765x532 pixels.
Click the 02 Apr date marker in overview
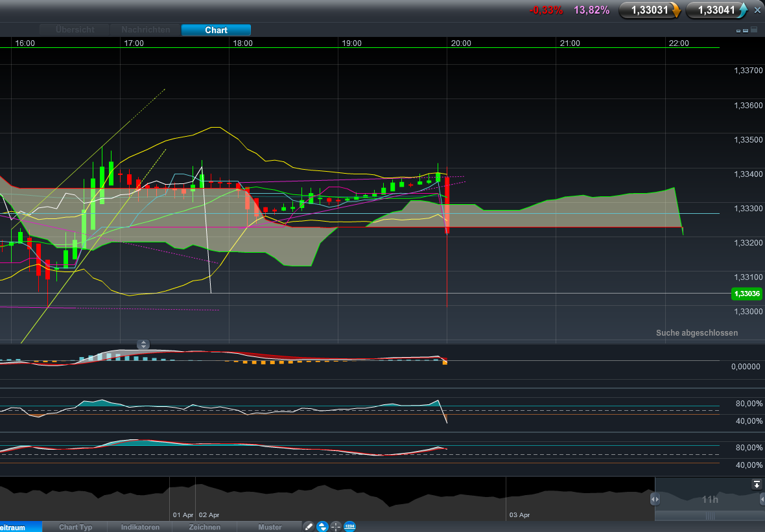[x=209, y=515]
